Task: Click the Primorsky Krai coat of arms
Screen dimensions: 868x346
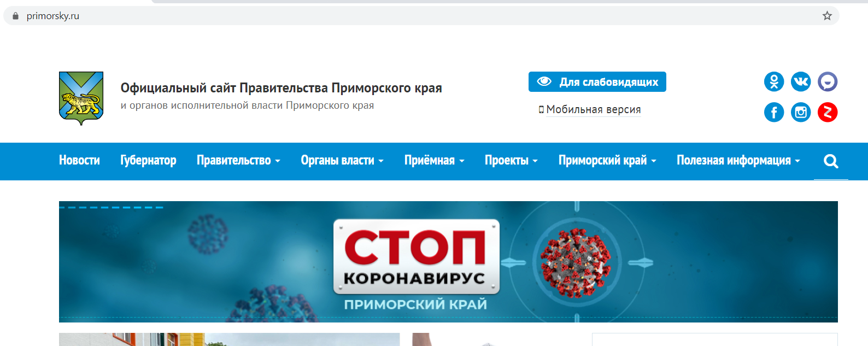Action: click(81, 98)
